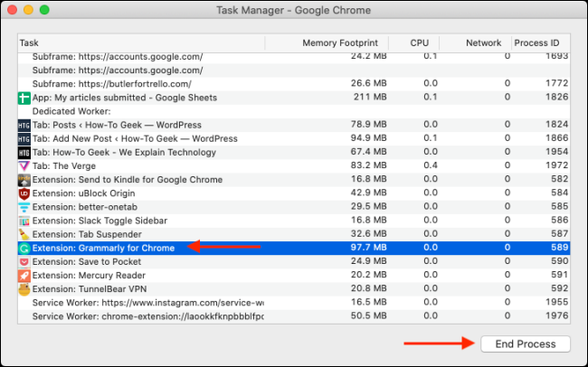The image size is (588, 367).
Task: Click the Save to Pocket icon
Action: coord(24,261)
